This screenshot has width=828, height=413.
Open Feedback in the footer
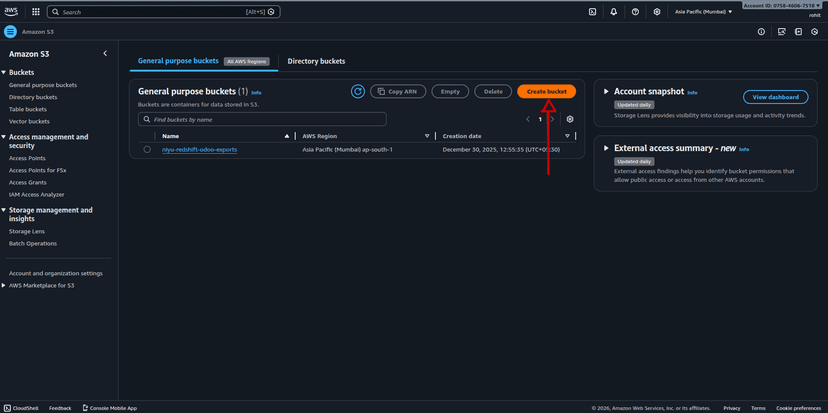60,408
